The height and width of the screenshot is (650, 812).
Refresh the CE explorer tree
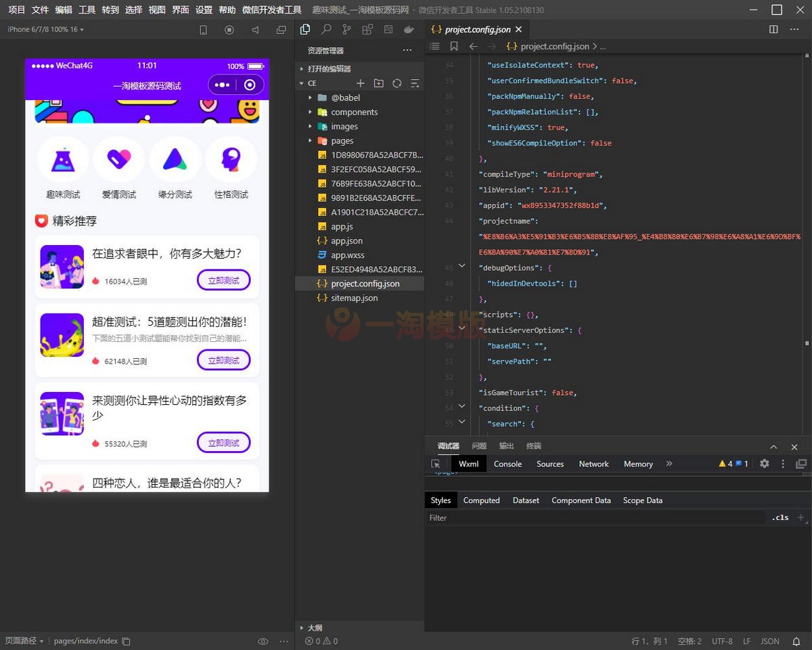click(x=397, y=83)
